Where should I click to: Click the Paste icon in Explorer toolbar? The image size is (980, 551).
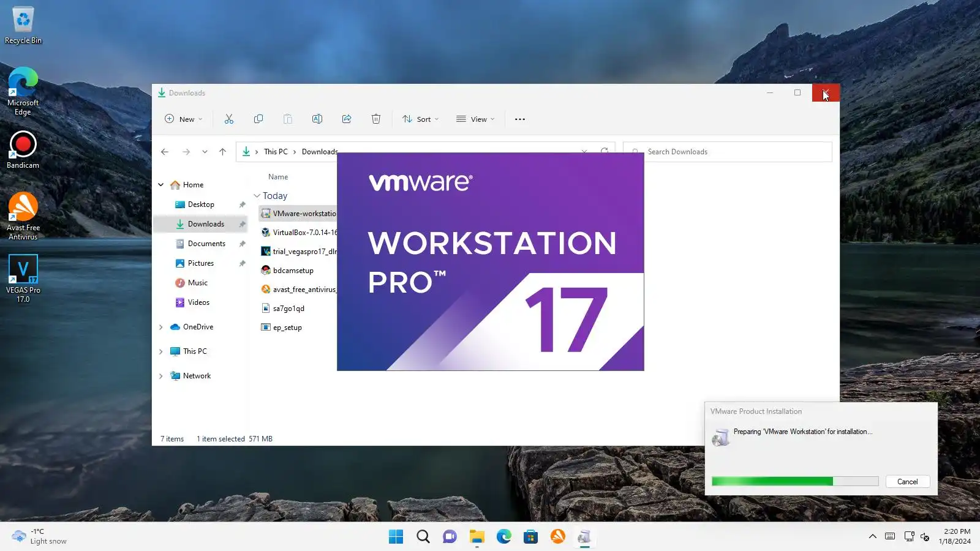pos(288,119)
